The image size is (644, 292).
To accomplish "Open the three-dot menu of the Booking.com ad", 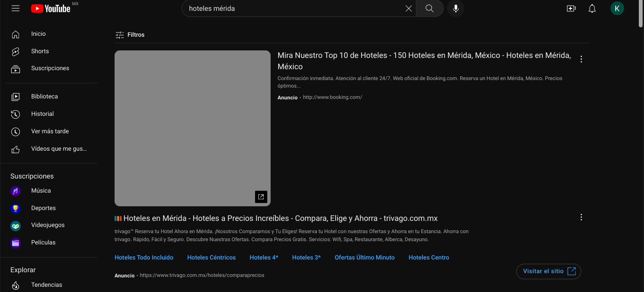I will [581, 59].
